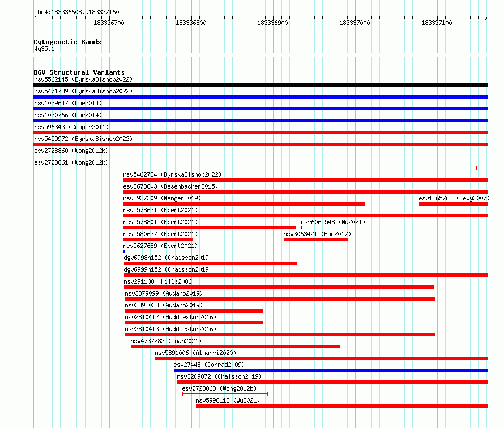
Task: Select nsv3393038 (Audano2019) label
Action: 164,305
